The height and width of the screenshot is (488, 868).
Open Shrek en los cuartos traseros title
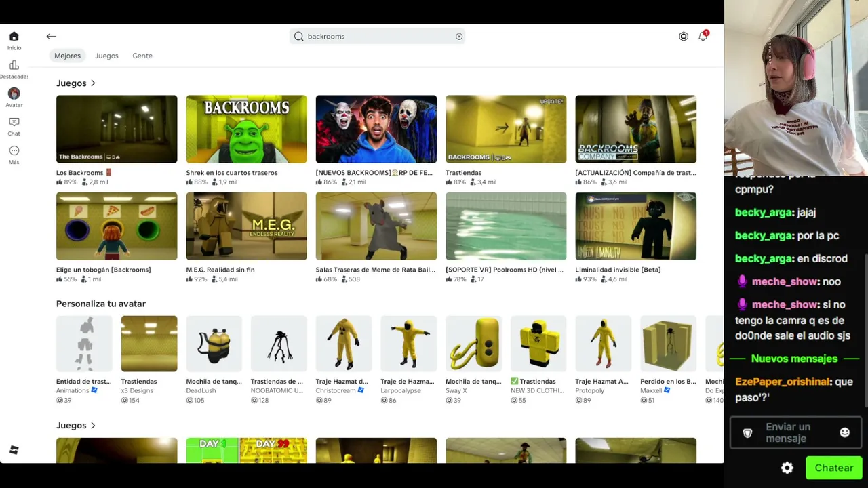232,173
